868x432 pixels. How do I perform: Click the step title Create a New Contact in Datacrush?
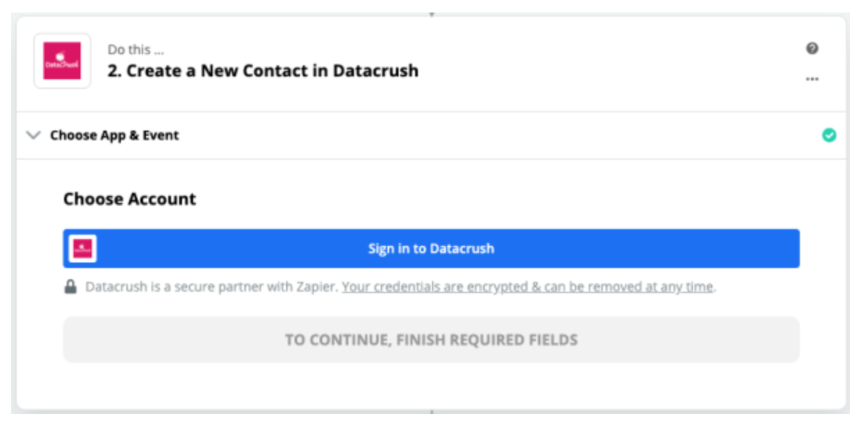263,71
